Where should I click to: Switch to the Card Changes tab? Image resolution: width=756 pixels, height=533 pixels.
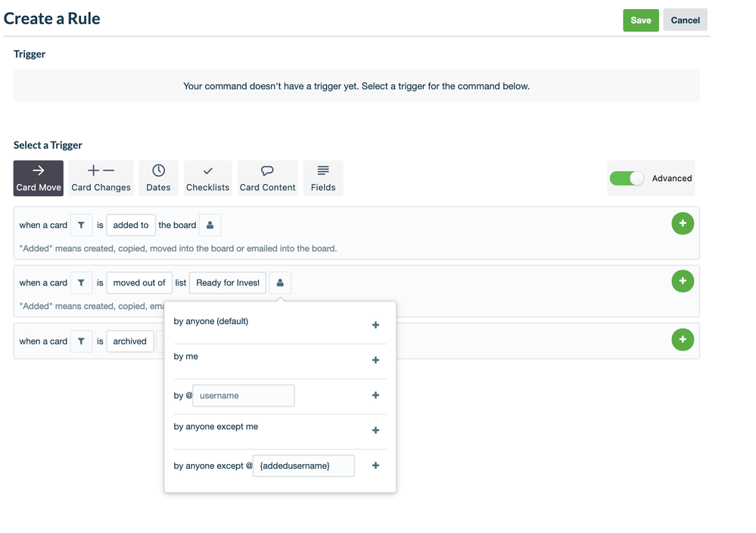(101, 178)
